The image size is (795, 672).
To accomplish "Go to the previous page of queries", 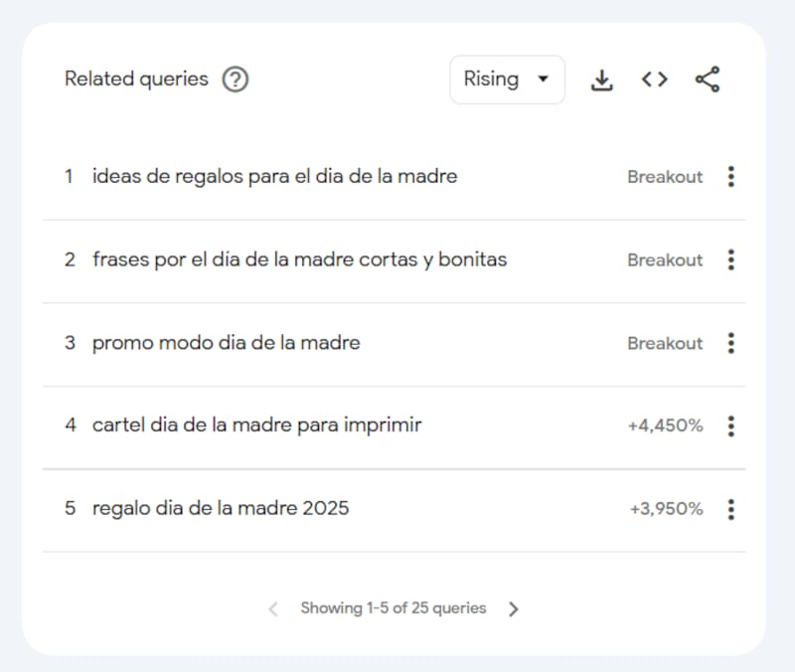I will pos(273,609).
